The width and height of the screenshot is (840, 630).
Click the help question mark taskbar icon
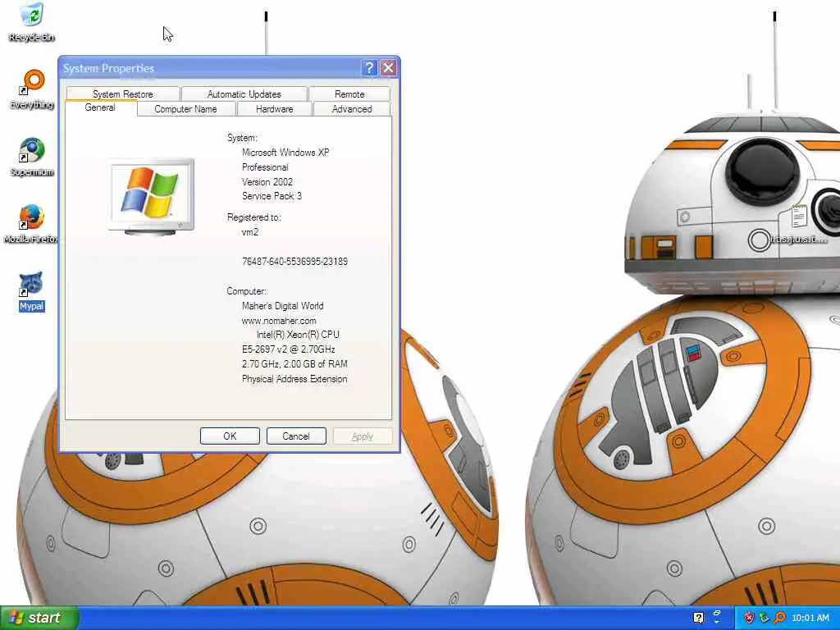click(x=699, y=618)
